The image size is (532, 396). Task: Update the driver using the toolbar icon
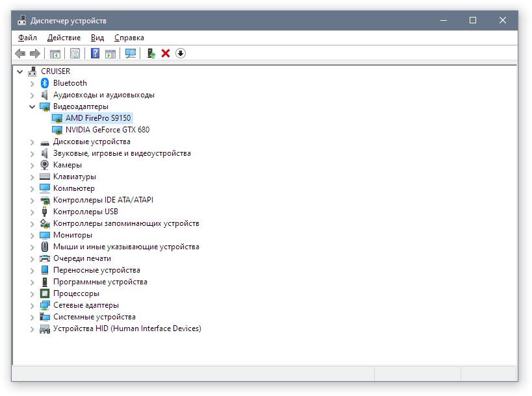tap(150, 53)
